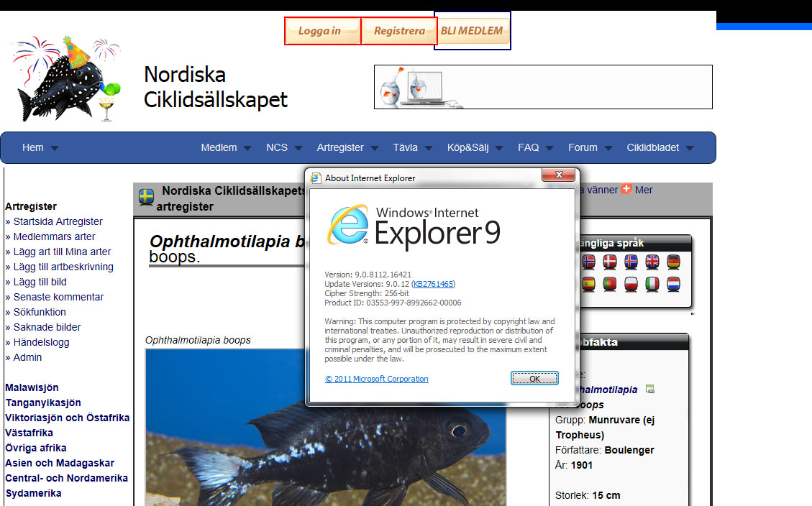812x506 pixels.
Task: Click the goldfish bowl banner image
Action: 543,87
